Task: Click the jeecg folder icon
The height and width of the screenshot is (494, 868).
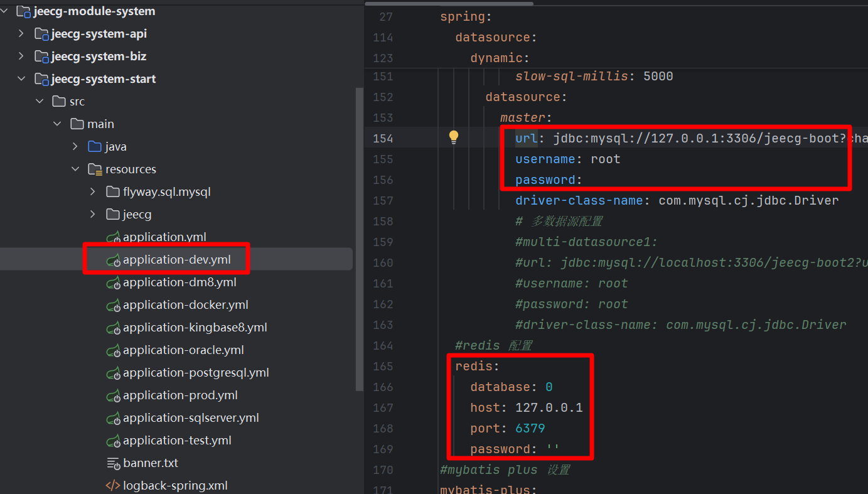Action: [113, 215]
